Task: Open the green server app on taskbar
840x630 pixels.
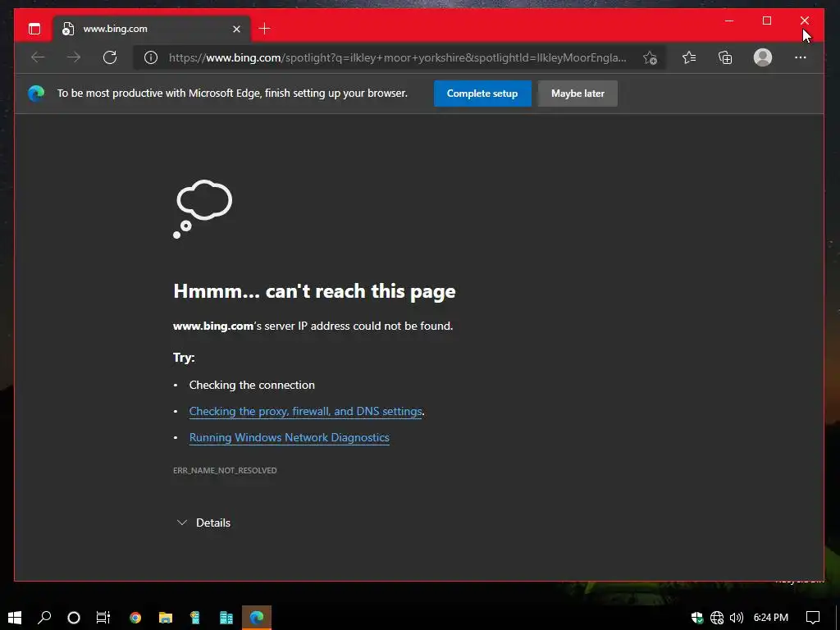Action: 195,618
